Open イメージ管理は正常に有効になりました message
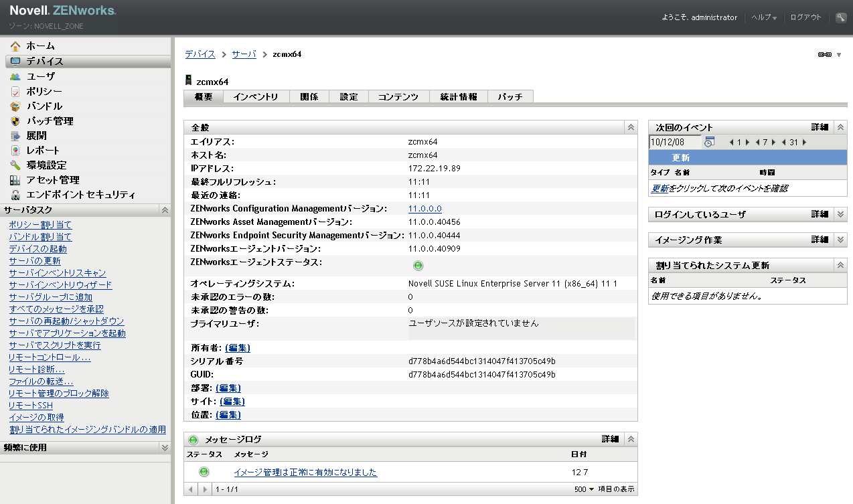Viewport: 853px width, 504px height. point(305,473)
